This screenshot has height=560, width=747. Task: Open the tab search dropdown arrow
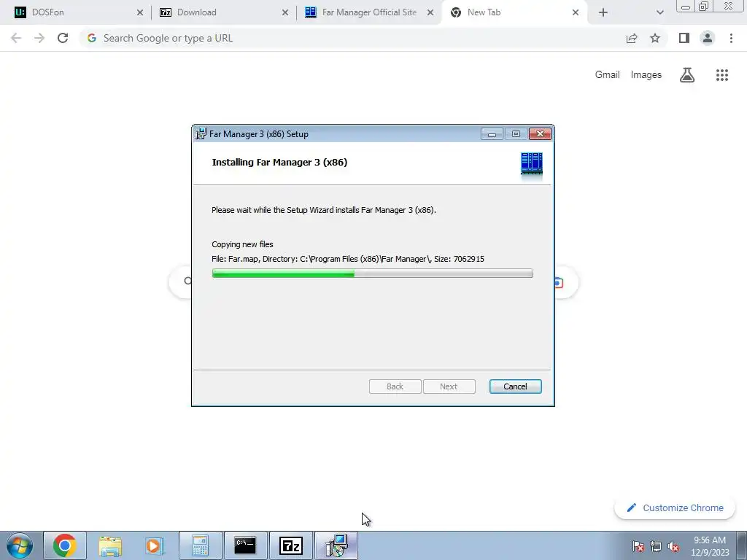(659, 12)
